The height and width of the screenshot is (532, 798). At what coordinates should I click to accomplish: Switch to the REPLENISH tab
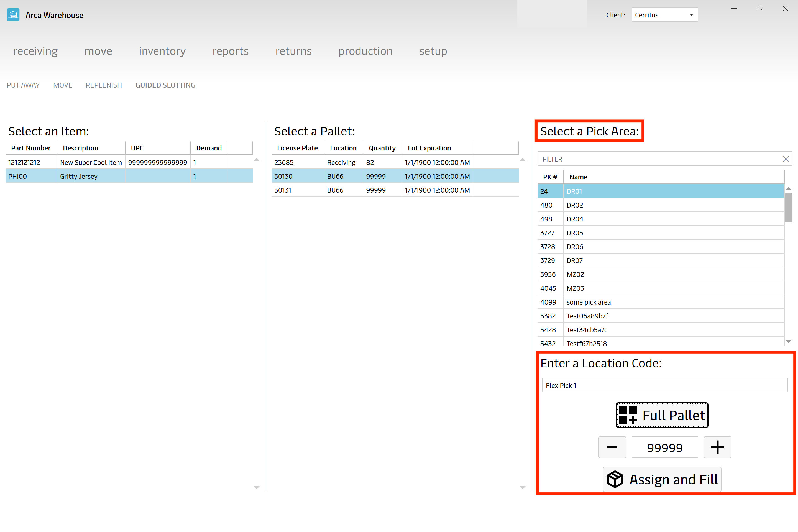click(x=104, y=85)
